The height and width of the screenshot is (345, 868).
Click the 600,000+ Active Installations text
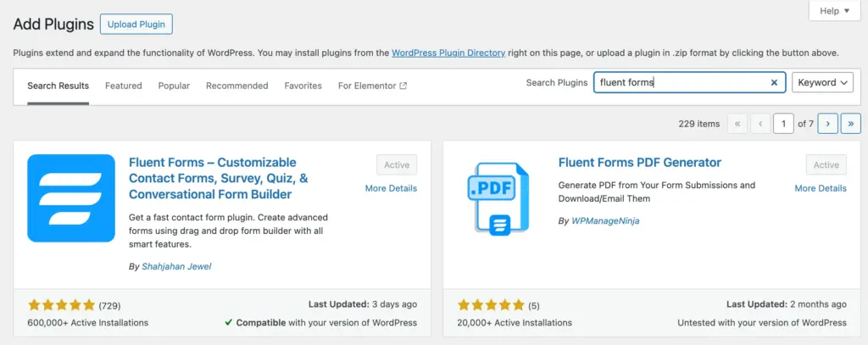coord(88,322)
